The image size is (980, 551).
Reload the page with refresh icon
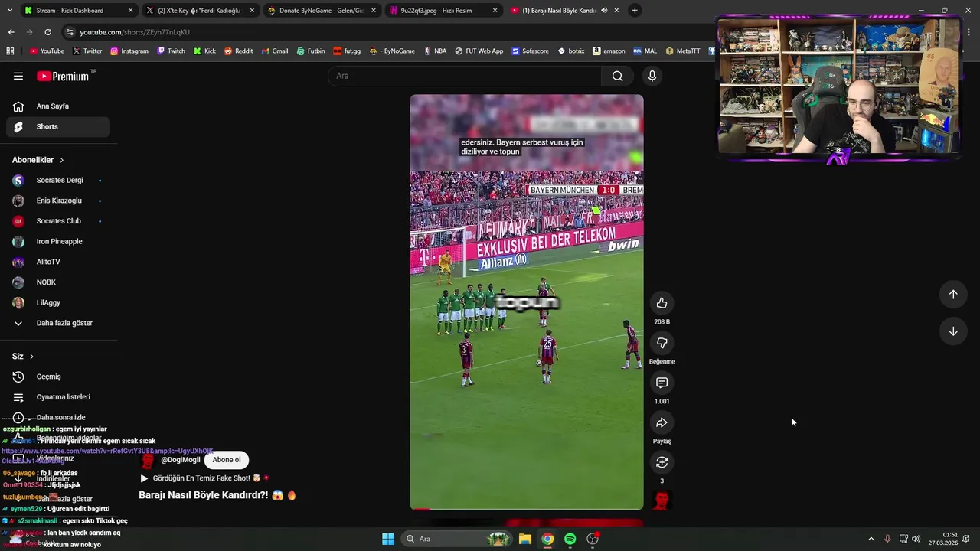coord(47,32)
